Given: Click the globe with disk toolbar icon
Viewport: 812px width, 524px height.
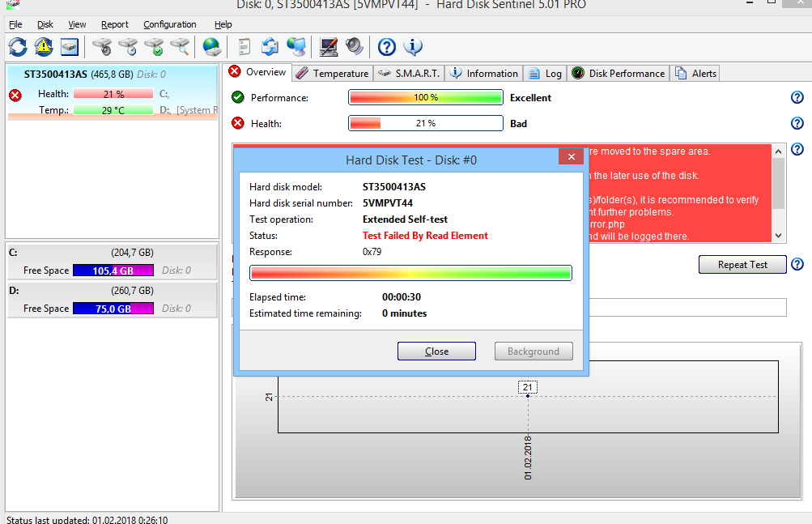Looking at the screenshot, I should click(x=212, y=47).
